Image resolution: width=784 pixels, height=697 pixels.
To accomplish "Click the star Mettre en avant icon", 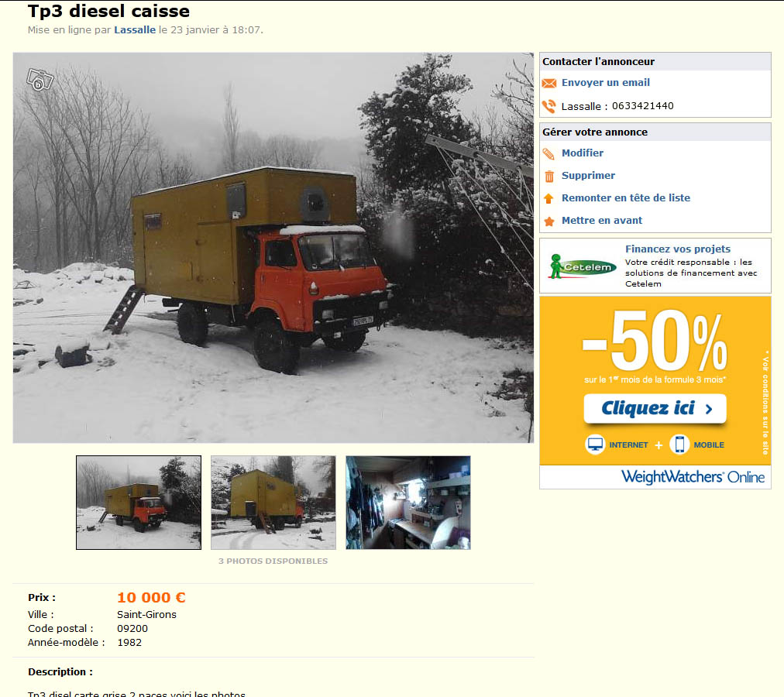I will click(549, 221).
